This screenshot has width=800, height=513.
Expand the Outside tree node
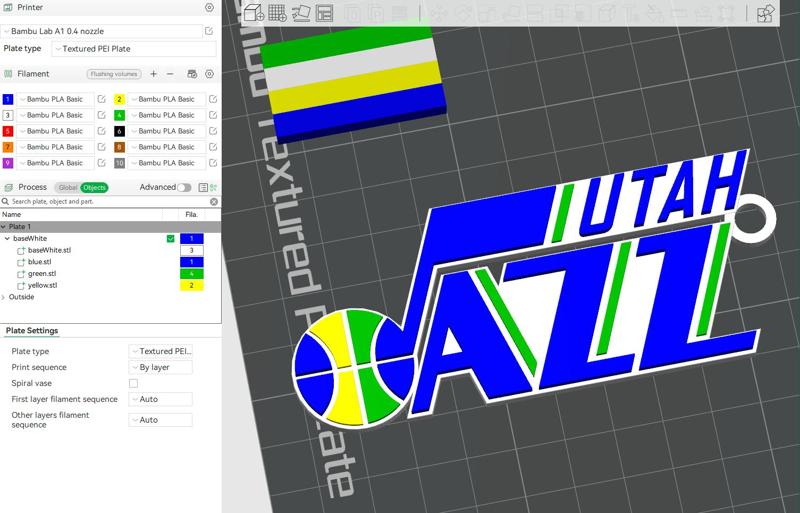click(x=4, y=297)
